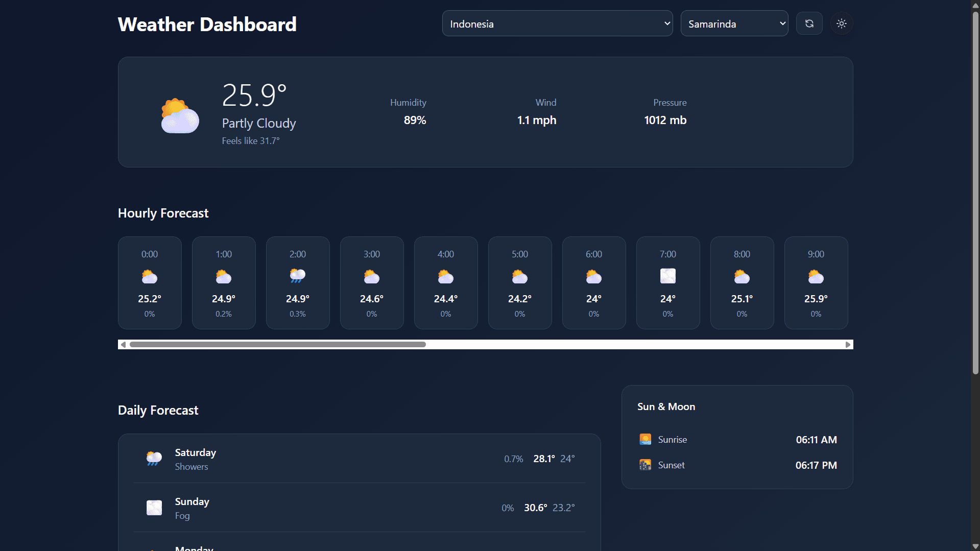Click the Feels like 31.7° text

(251, 140)
